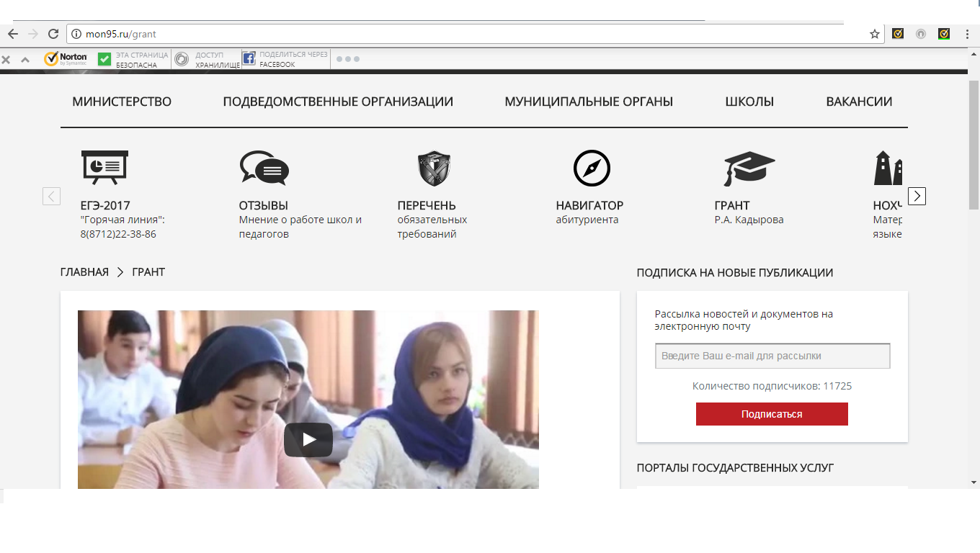
Task: Share the page via the Facebook icon
Action: 249,59
